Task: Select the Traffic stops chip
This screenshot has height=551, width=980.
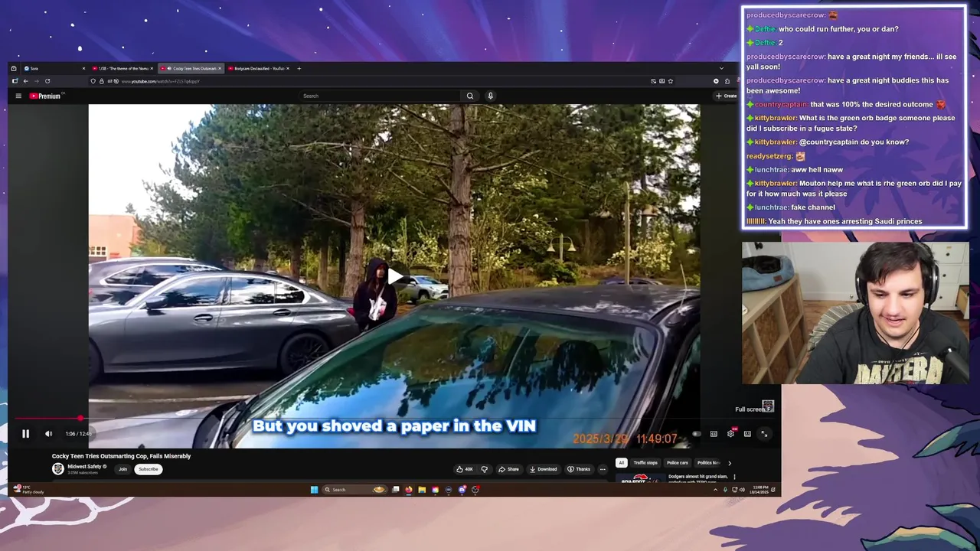Action: click(x=645, y=462)
